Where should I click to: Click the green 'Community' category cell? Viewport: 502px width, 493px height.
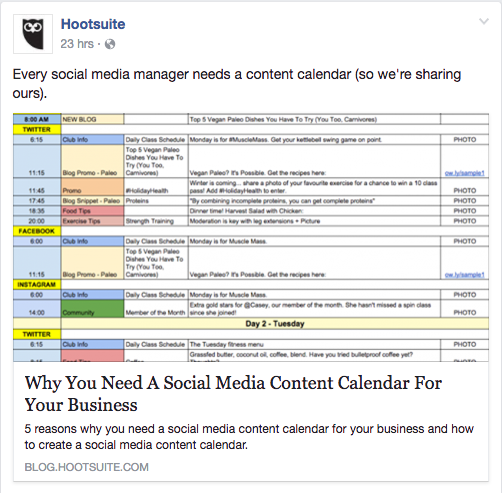92,309
